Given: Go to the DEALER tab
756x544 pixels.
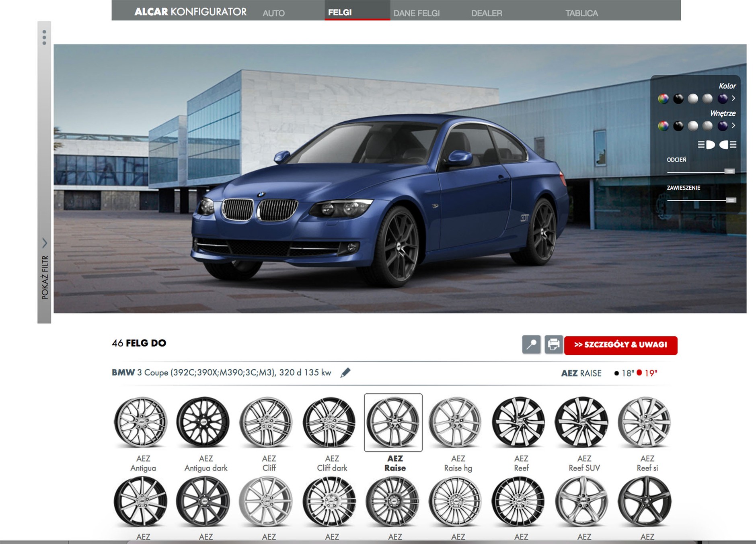Looking at the screenshot, I should click(487, 13).
